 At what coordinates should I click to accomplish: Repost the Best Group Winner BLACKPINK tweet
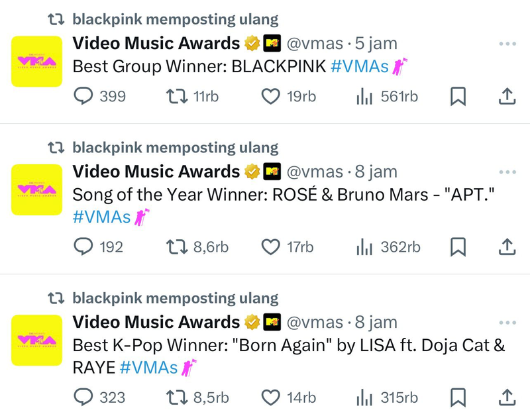177,97
